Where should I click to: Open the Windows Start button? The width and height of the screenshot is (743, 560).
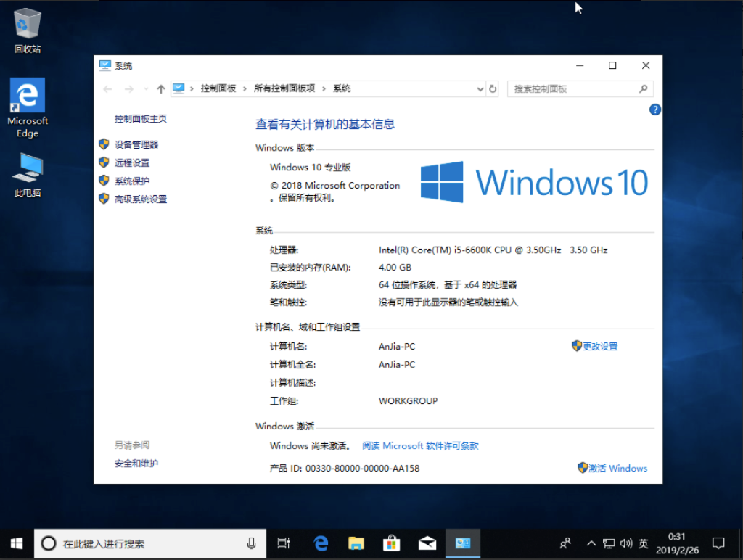17,543
